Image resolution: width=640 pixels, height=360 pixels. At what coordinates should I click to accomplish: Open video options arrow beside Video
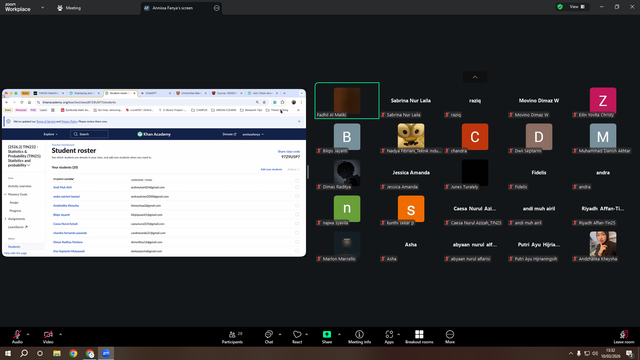pos(60,334)
